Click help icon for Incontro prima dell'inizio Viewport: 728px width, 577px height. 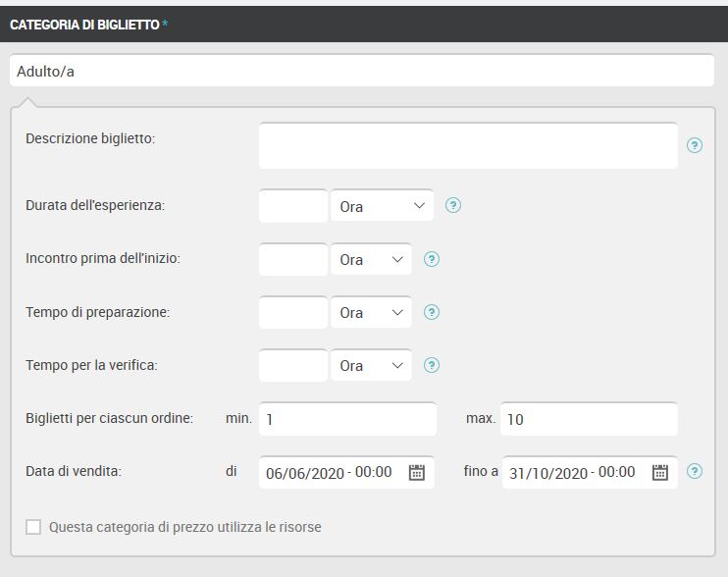[x=432, y=259]
